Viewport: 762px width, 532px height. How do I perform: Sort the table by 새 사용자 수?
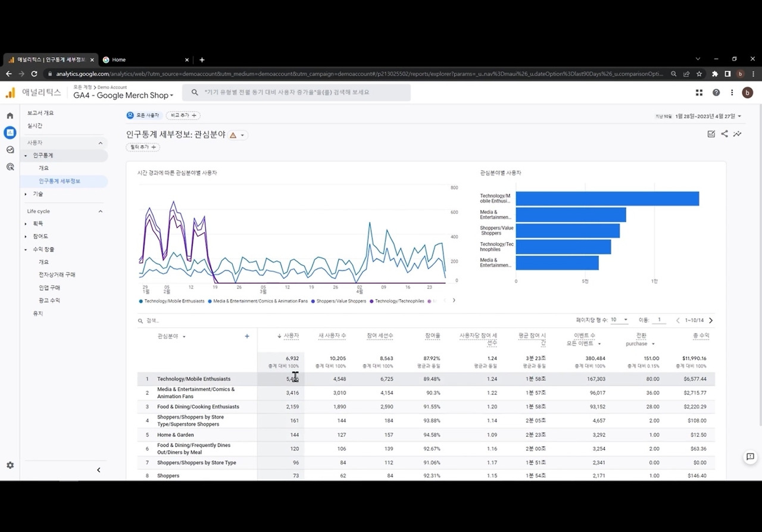click(332, 336)
